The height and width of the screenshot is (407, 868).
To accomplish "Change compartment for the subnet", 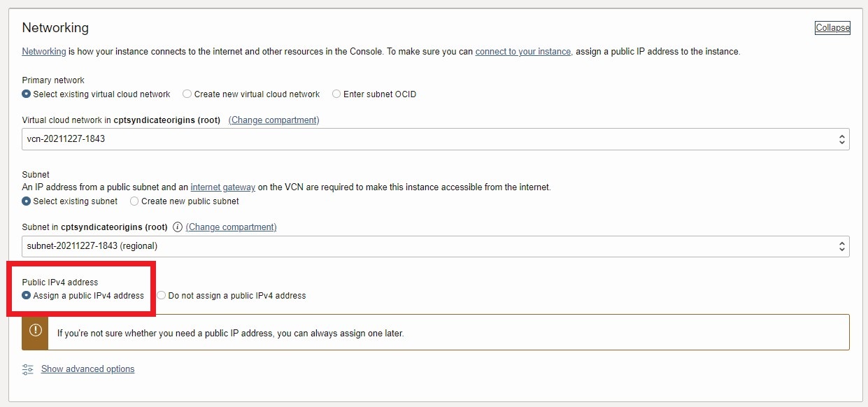I will click(x=239, y=227).
